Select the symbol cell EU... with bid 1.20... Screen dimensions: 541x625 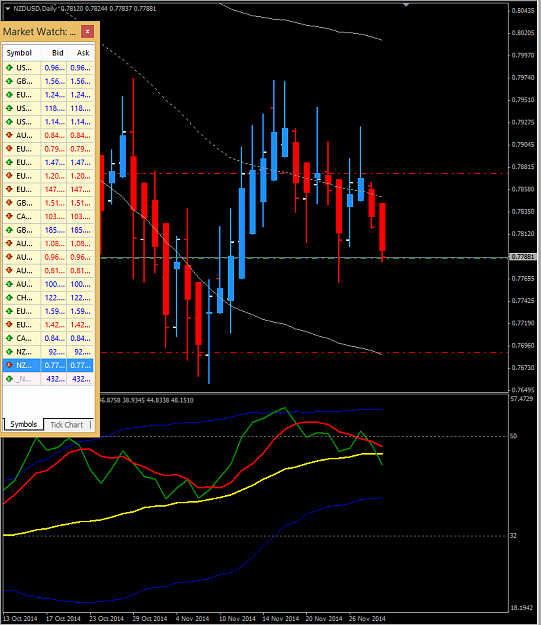(24, 176)
